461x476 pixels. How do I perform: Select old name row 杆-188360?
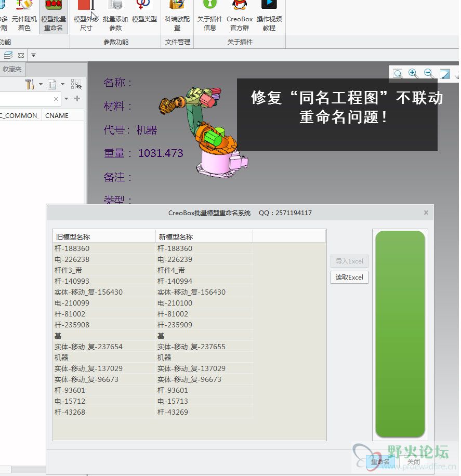[104, 248]
